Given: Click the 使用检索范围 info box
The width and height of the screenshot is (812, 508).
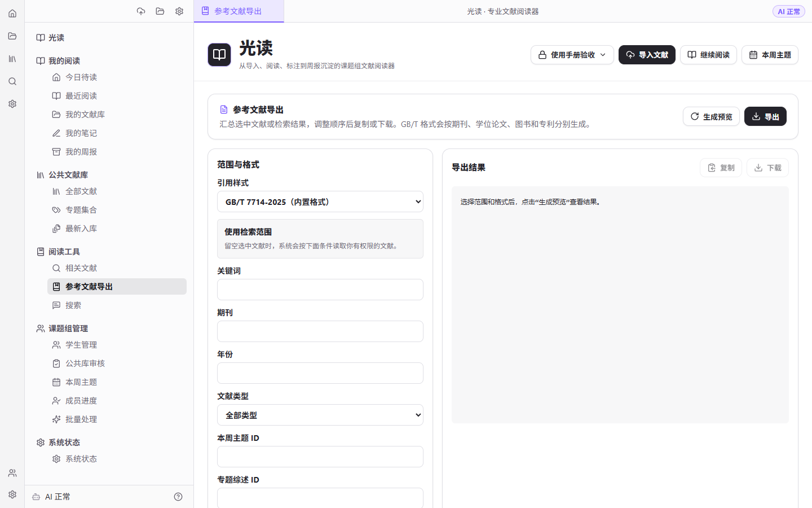Looking at the screenshot, I should (x=320, y=239).
